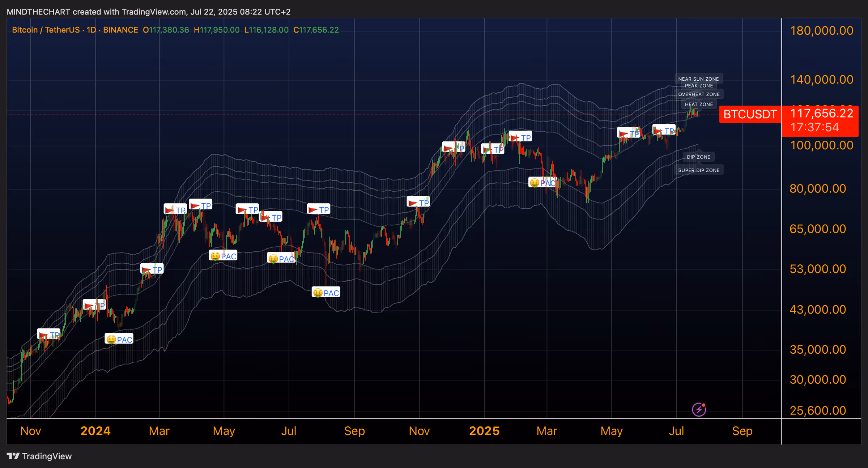
Task: Click the 80,000.00 price axis label
Action: [x=818, y=188]
